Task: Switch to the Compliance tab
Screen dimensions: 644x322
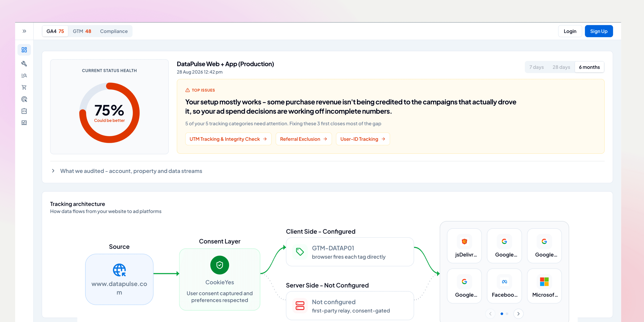Action: 114,31
